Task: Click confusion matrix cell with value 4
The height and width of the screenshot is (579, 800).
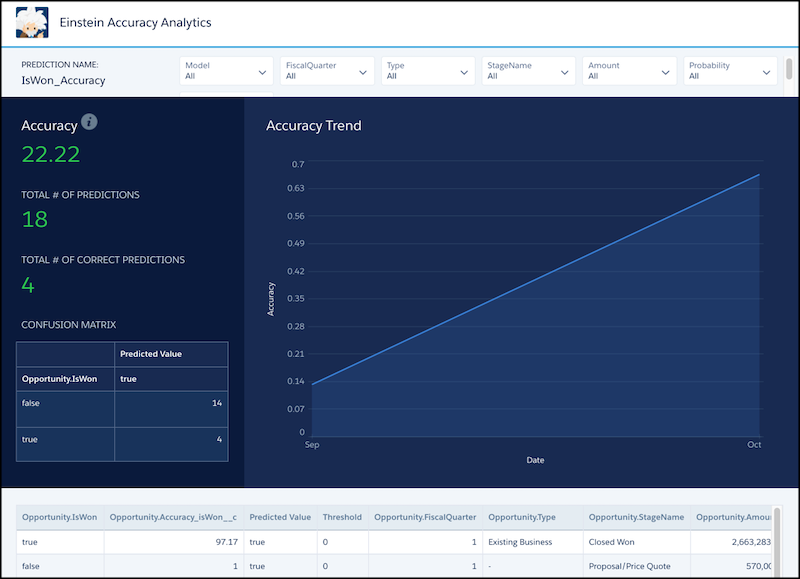Action: tap(171, 444)
